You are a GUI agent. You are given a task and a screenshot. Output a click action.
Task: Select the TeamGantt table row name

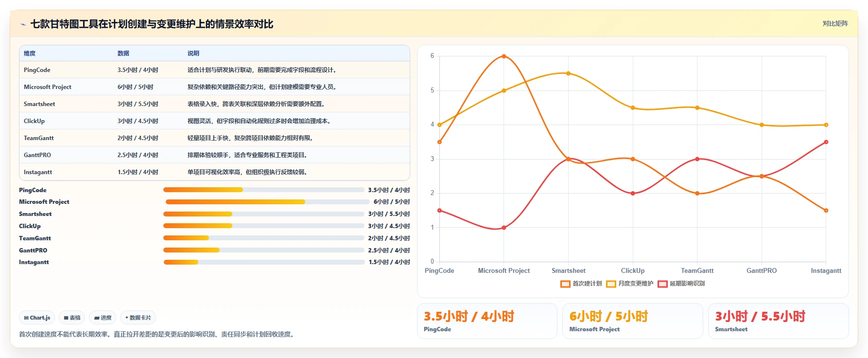tap(39, 138)
